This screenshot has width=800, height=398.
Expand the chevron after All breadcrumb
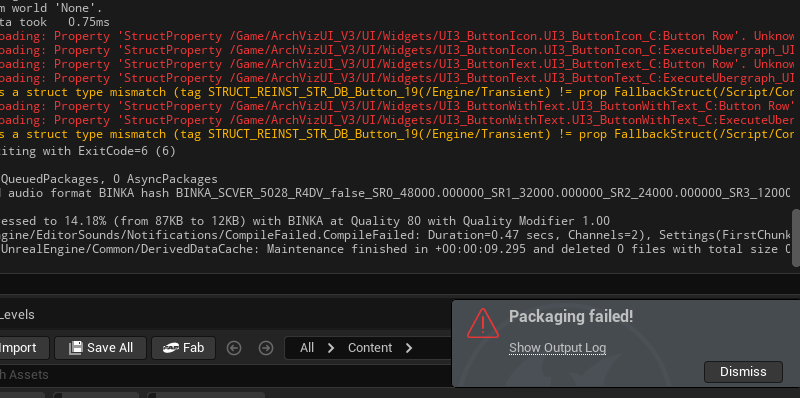point(331,348)
